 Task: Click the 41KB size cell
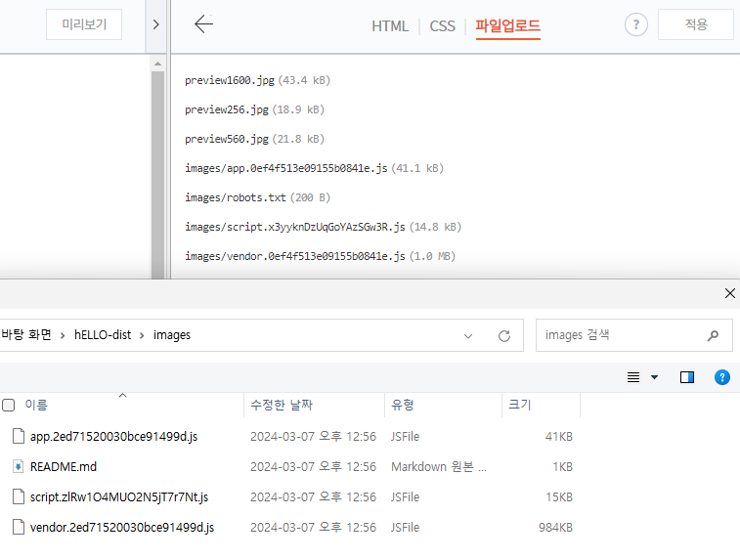(559, 437)
